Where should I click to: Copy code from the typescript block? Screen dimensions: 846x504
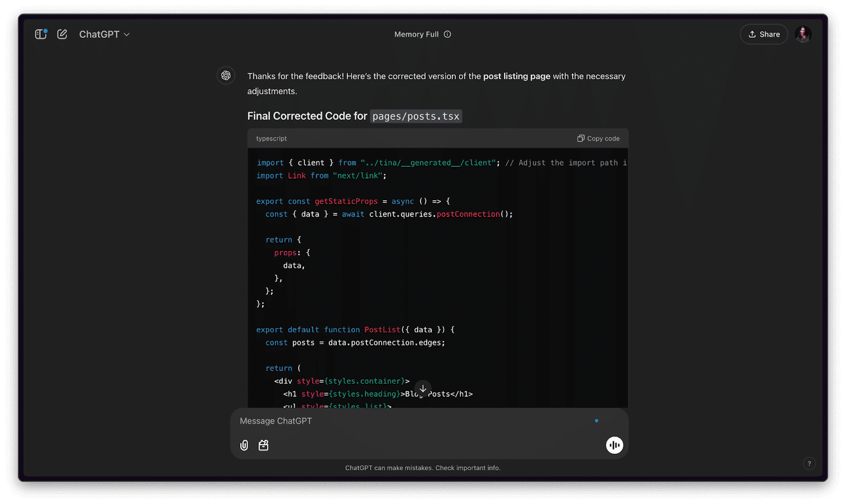pyautogui.click(x=598, y=139)
